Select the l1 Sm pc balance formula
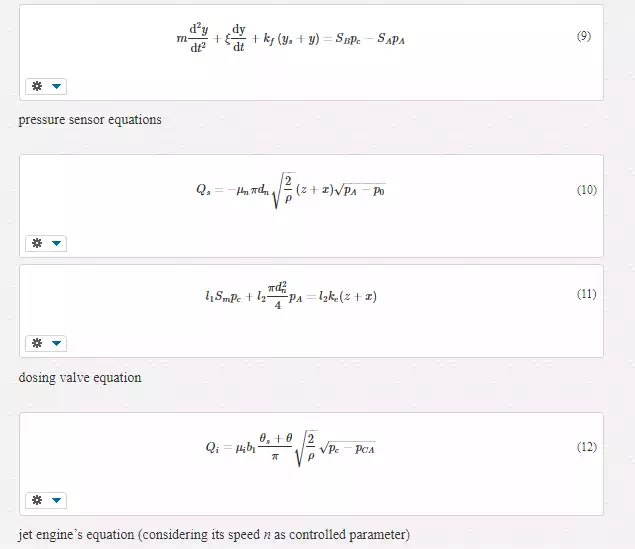 point(291,296)
